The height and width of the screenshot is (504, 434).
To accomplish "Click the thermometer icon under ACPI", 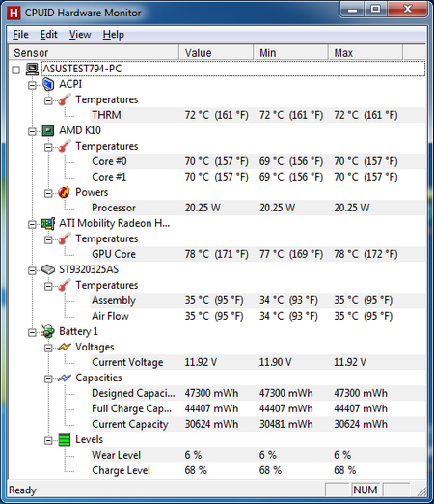I will point(65,99).
